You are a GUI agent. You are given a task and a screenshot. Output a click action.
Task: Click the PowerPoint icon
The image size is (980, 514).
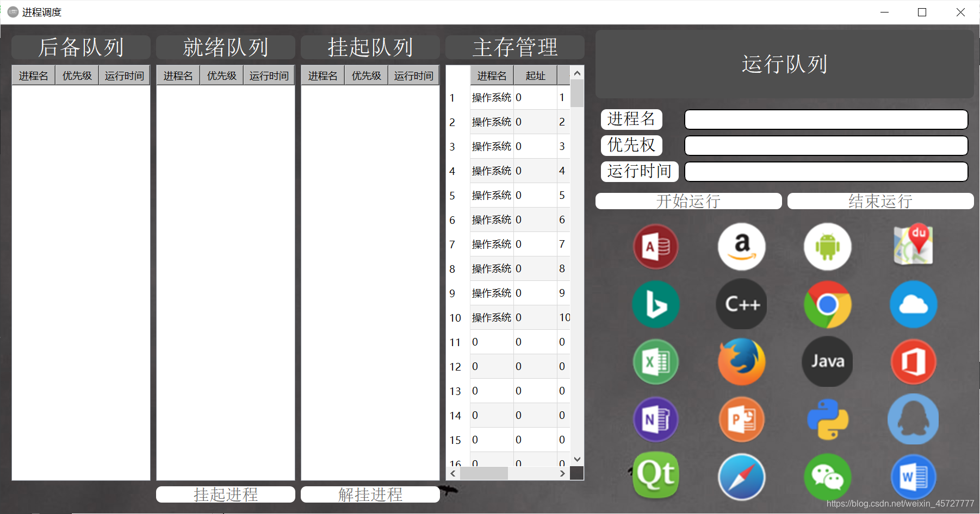[741, 419]
